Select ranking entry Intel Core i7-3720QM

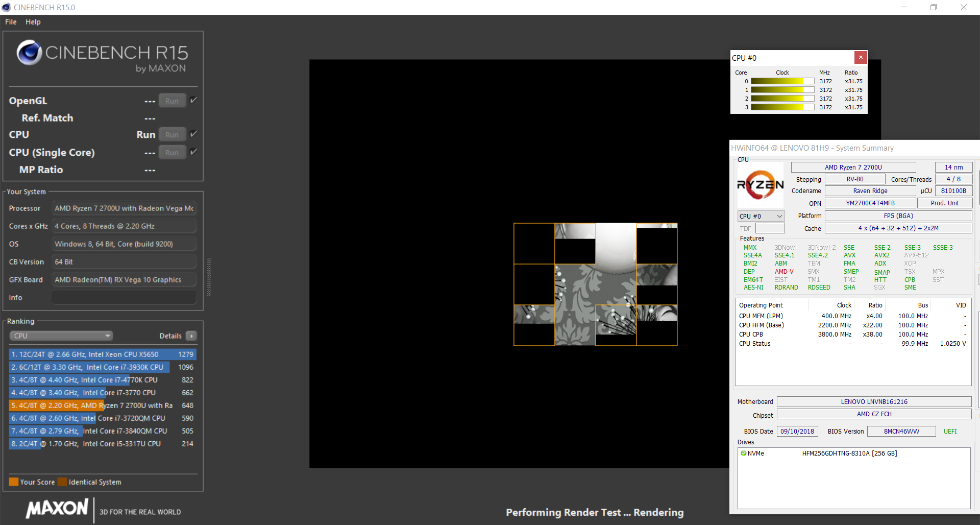pos(103,418)
